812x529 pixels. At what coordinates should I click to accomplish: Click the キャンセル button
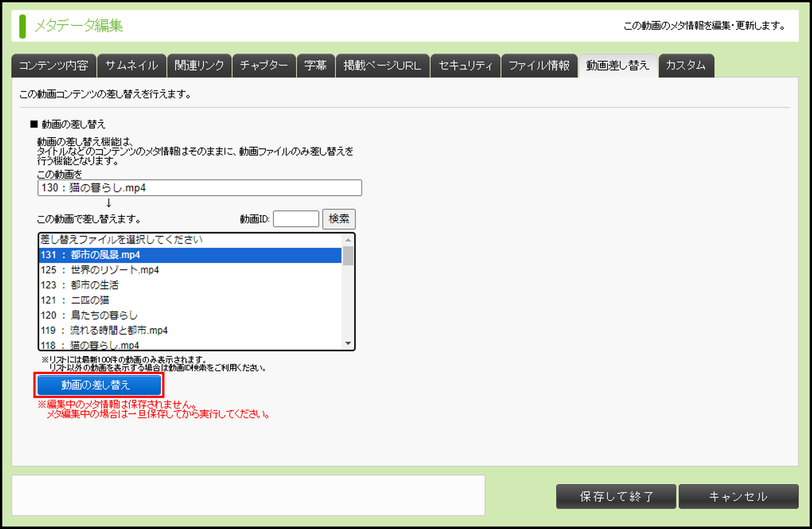[738, 497]
